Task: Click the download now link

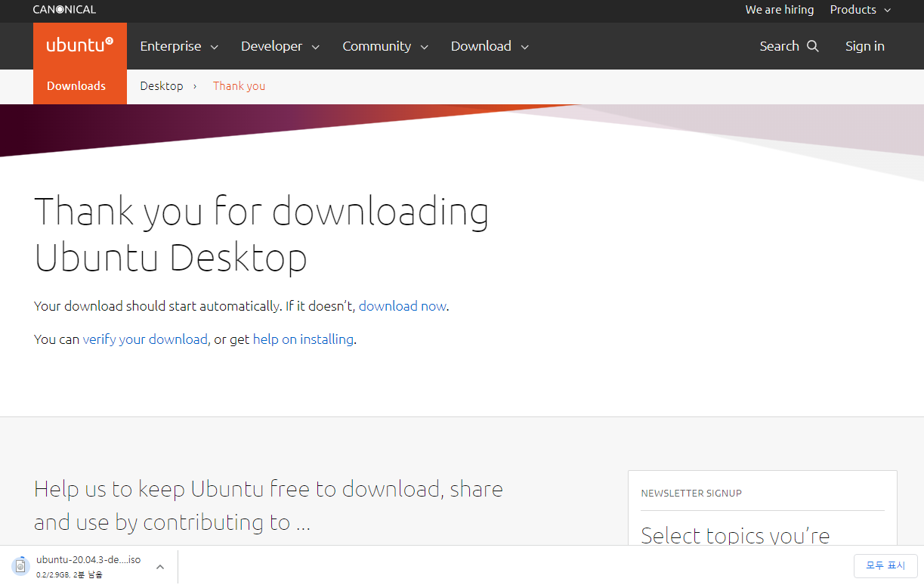Action: pos(403,306)
